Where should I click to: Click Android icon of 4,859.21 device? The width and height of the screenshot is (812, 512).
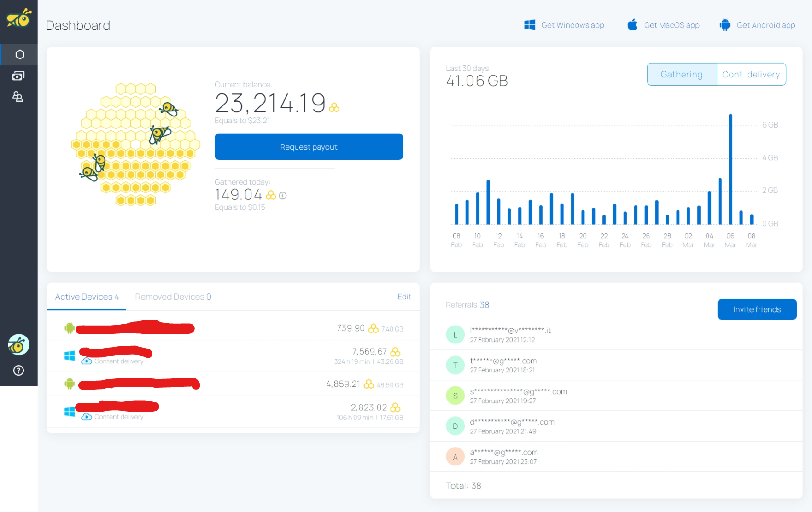[x=70, y=384]
